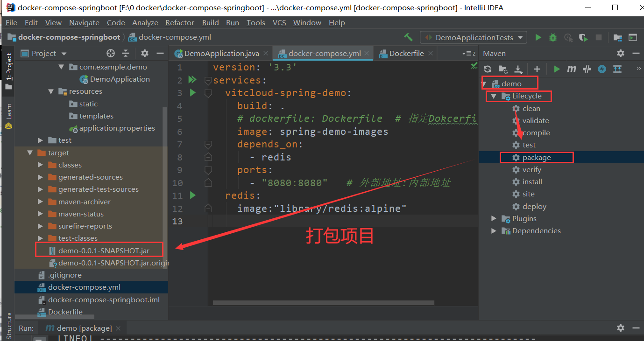The height and width of the screenshot is (341, 644).
Task: Start debugging with the green bug icon
Action: pyautogui.click(x=553, y=37)
